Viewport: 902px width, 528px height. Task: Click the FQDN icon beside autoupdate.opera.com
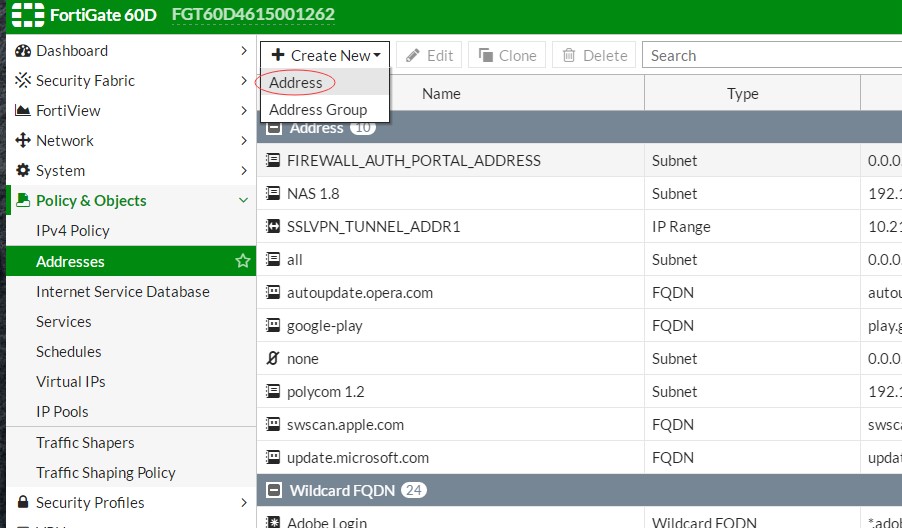[273, 292]
